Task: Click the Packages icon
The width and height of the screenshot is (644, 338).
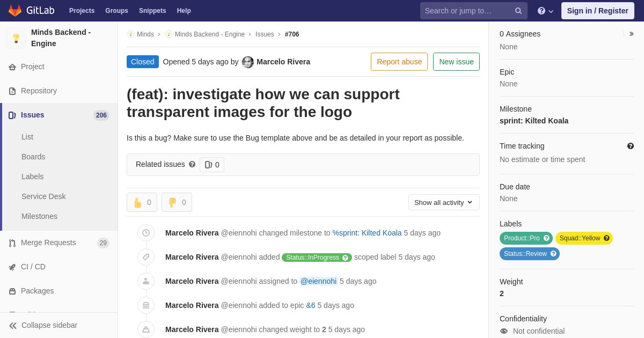Action: click(x=12, y=291)
